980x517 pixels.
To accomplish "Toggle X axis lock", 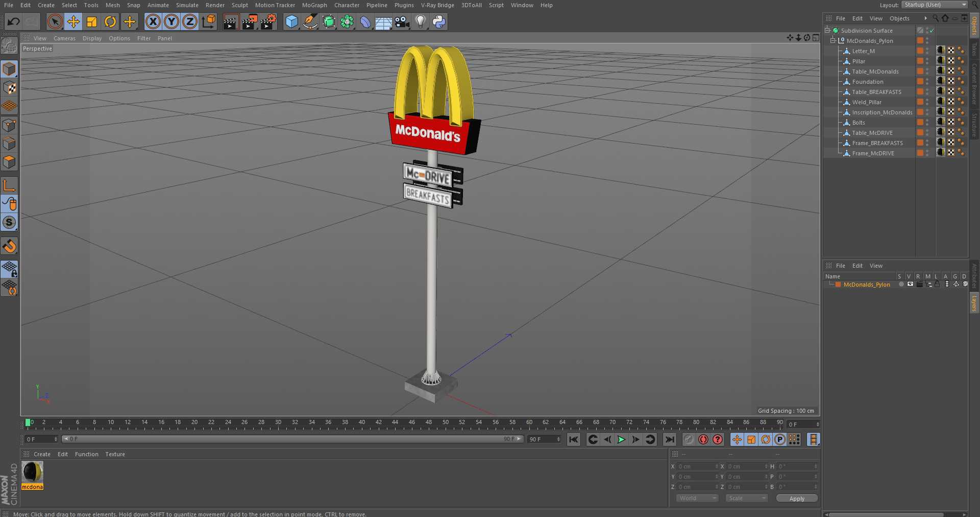I will (153, 21).
